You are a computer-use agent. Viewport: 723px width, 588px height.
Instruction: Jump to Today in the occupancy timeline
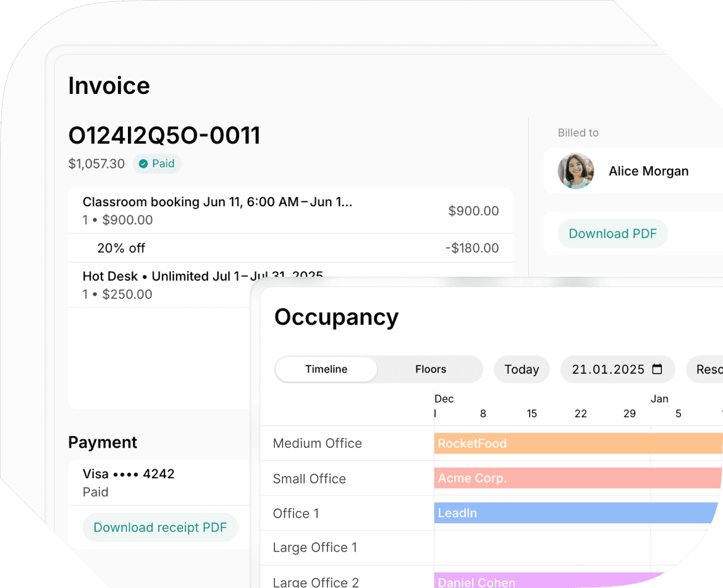[521, 369]
